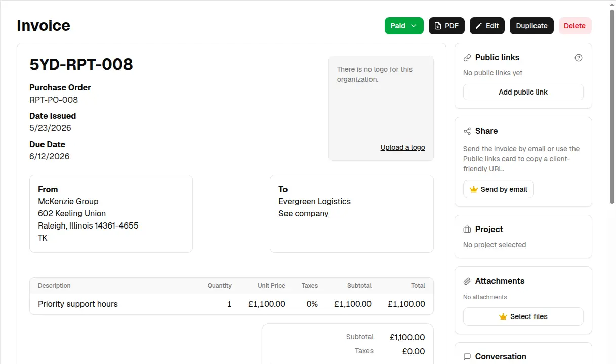This screenshot has width=616, height=364.
Task: Click the Total column header
Action: (x=418, y=286)
